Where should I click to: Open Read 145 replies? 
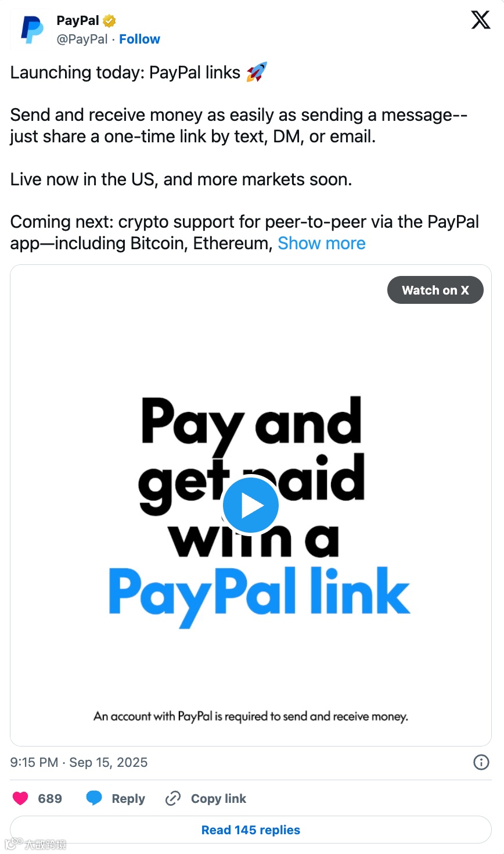pyautogui.click(x=251, y=830)
